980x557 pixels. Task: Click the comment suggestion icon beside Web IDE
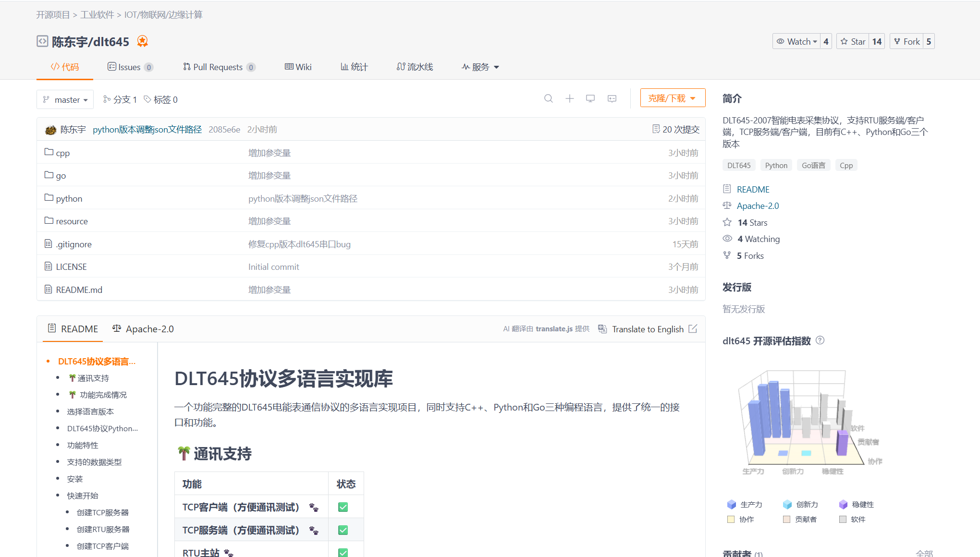click(611, 98)
